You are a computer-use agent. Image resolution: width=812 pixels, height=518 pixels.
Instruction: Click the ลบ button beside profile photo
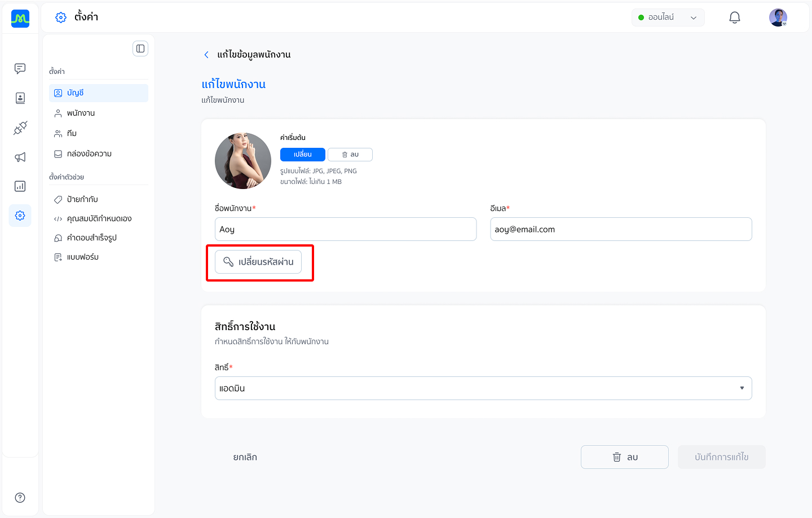[x=350, y=155]
